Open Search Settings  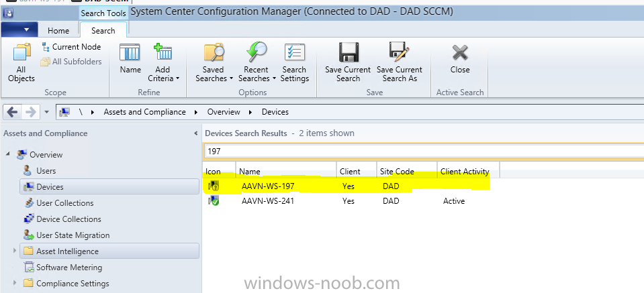pyautogui.click(x=295, y=63)
